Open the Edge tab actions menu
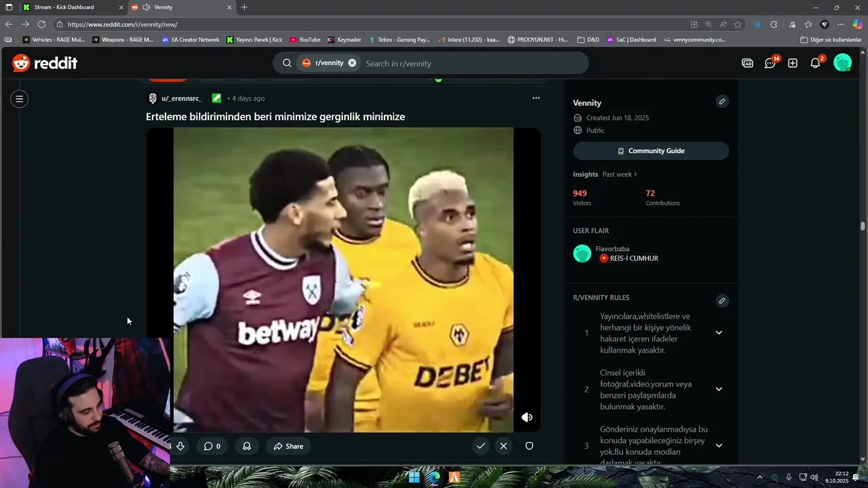The image size is (868, 488). point(9,7)
